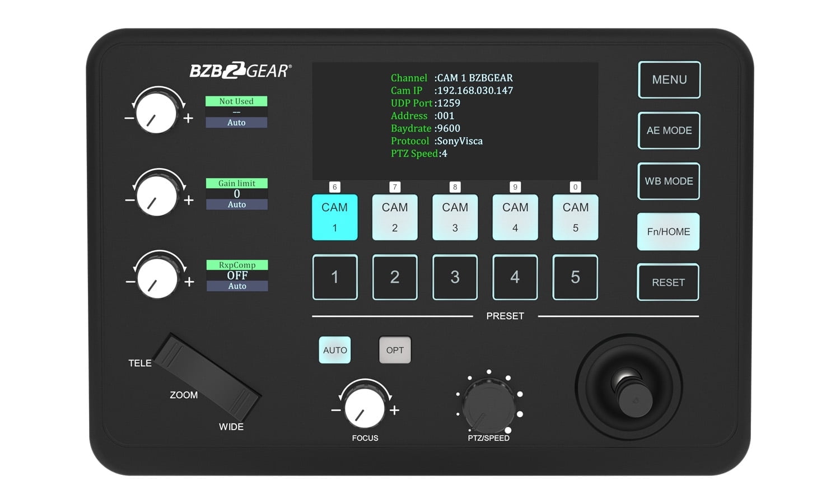
Task: Adjust the PTZ/SPEED dial
Action: click(x=489, y=404)
